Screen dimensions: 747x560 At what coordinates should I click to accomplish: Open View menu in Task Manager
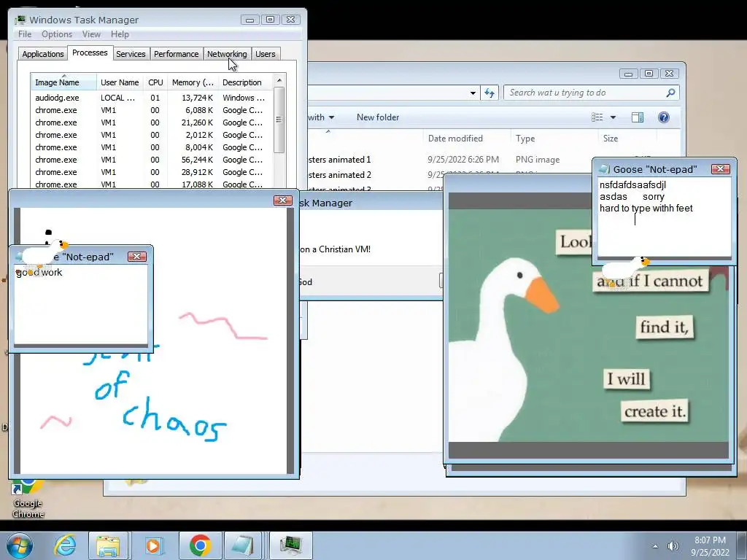91,34
